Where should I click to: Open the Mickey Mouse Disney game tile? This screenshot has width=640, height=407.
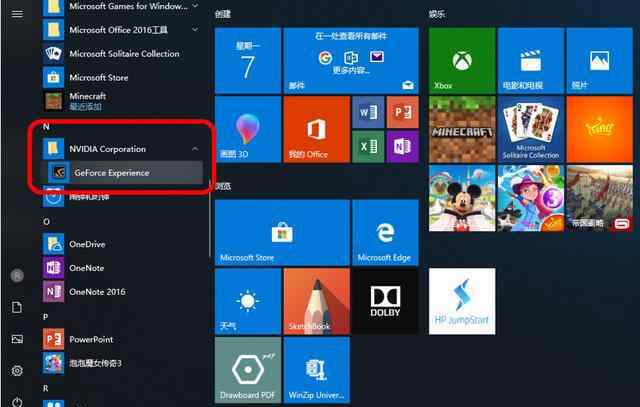click(x=462, y=198)
